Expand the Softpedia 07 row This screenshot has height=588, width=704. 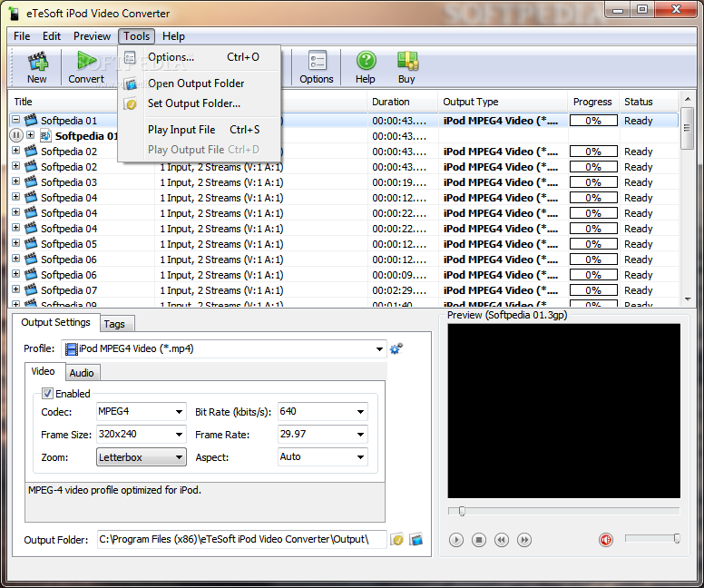[x=15, y=289]
